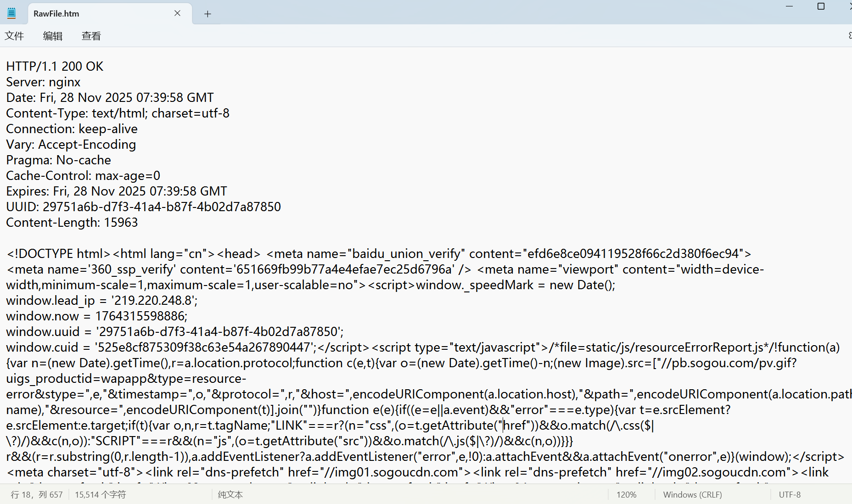The height and width of the screenshot is (504, 852).
Task: Click the 纯文本 status bar entry
Action: (230, 494)
